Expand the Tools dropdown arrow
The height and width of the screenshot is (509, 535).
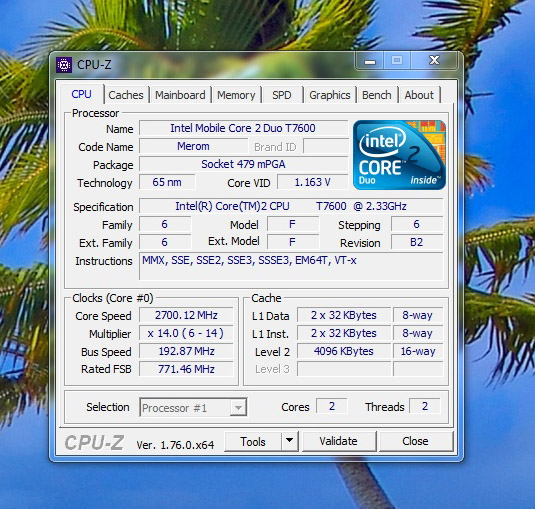[x=290, y=441]
